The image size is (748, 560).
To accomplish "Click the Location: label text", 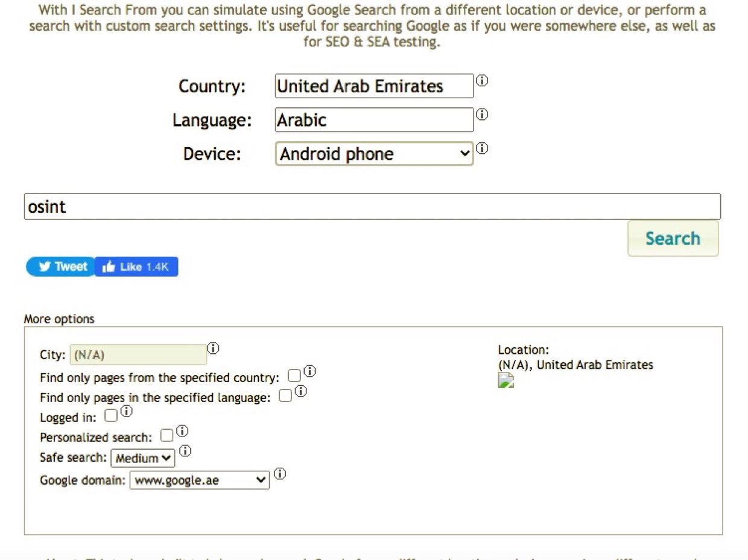I will 524,350.
